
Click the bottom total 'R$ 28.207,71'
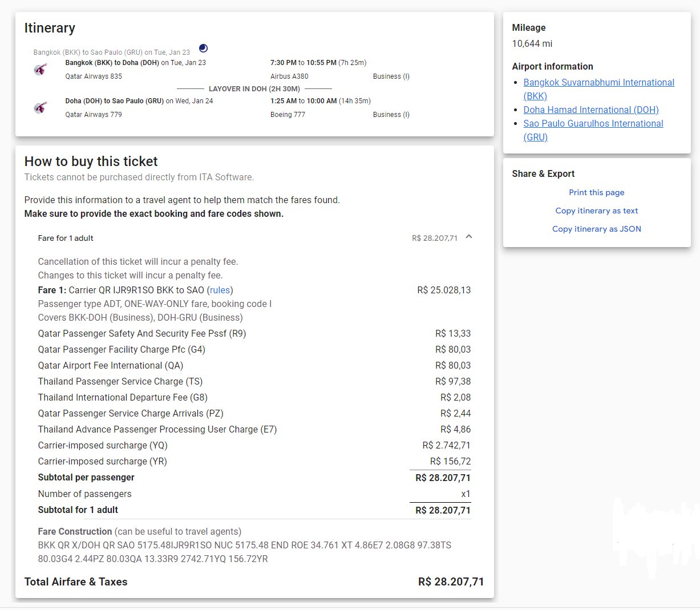coord(451,581)
